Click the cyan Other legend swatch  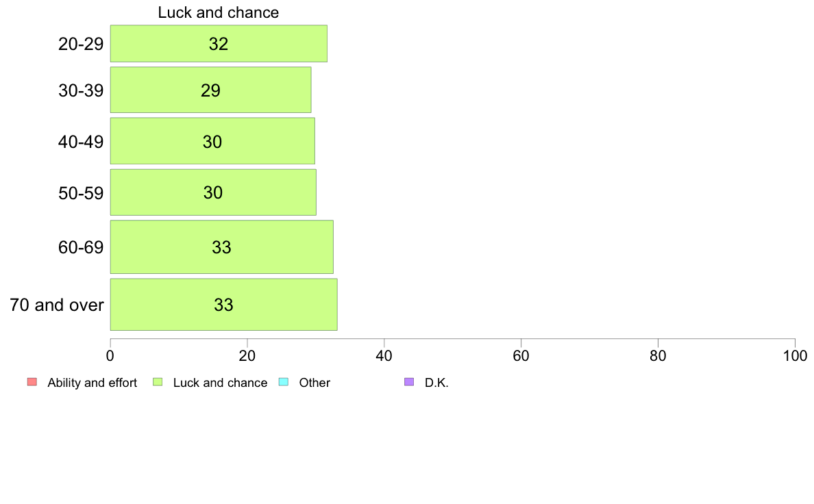pos(284,382)
